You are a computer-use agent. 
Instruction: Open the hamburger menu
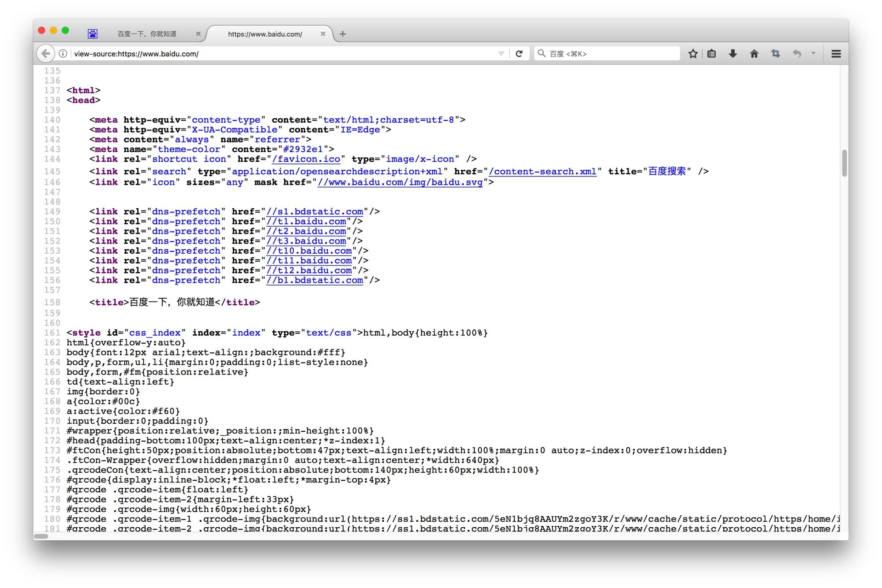click(x=836, y=54)
